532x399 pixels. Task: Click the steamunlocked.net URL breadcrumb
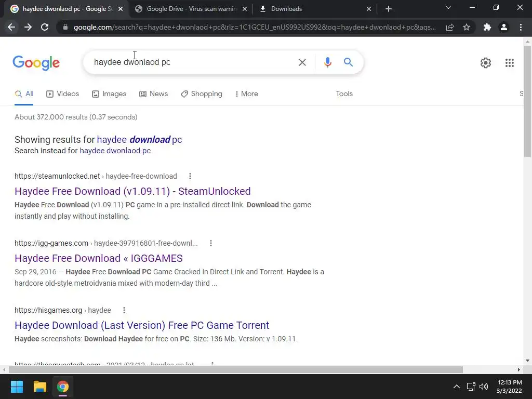point(96,176)
